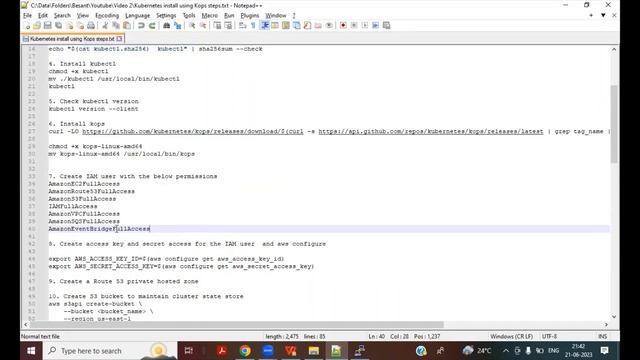Open the File menu

(27, 16)
